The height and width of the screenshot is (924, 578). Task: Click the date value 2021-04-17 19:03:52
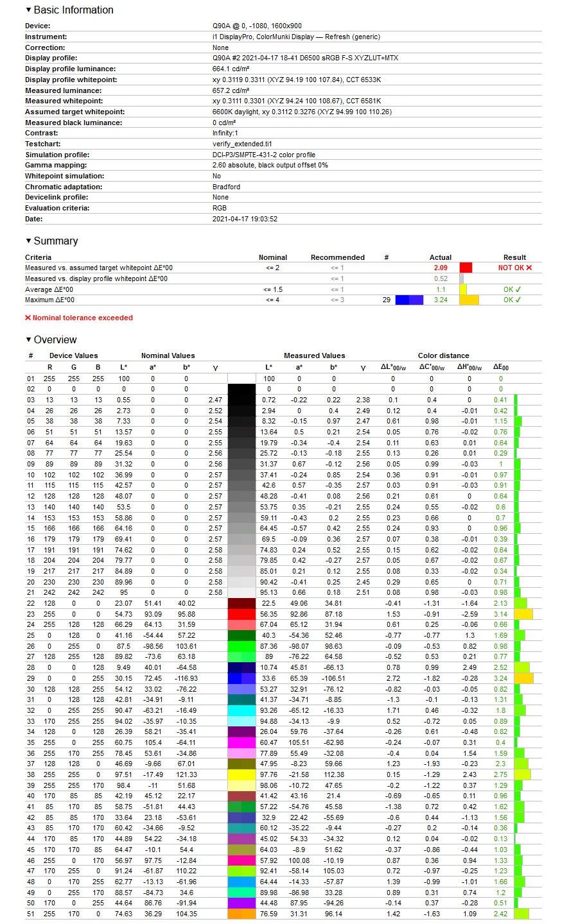pyautogui.click(x=245, y=219)
